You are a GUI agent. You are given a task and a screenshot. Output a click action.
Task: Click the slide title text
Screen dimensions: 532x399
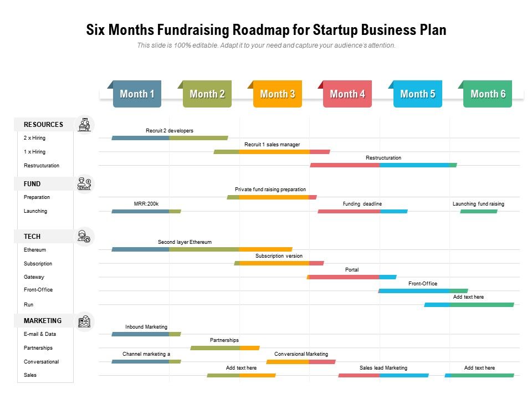coord(266,30)
